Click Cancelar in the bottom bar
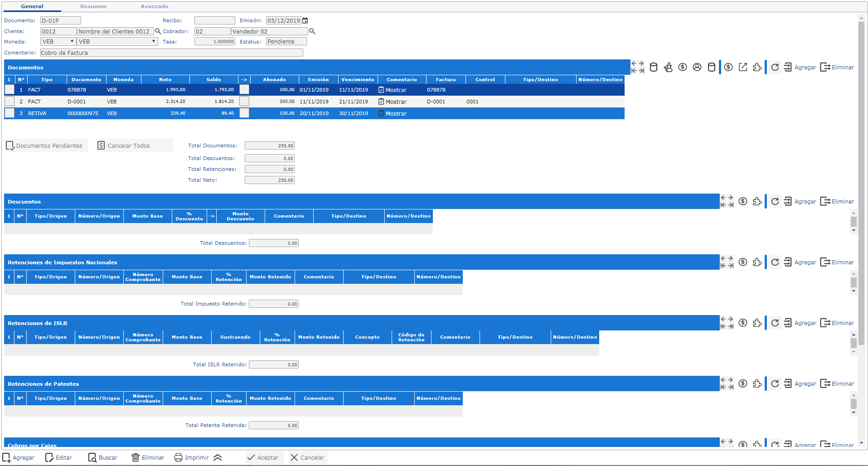 308,457
